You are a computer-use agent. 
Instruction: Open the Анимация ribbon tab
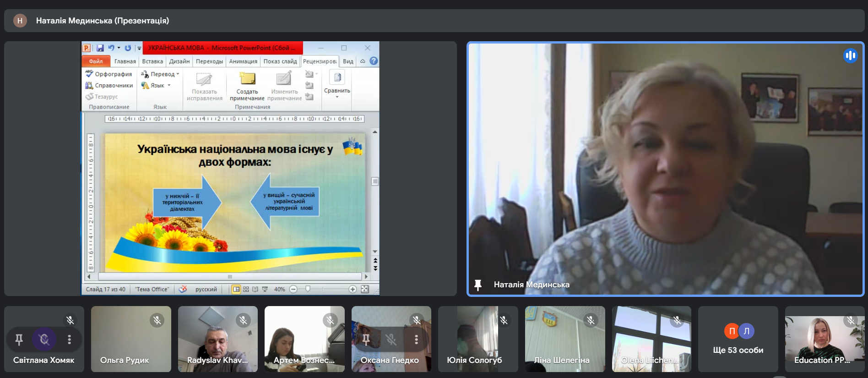click(243, 61)
